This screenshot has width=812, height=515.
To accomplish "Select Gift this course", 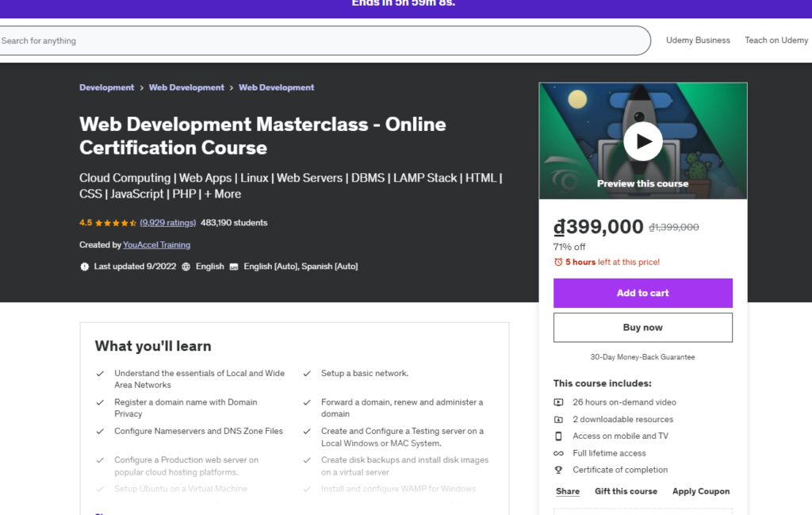I will (x=626, y=490).
